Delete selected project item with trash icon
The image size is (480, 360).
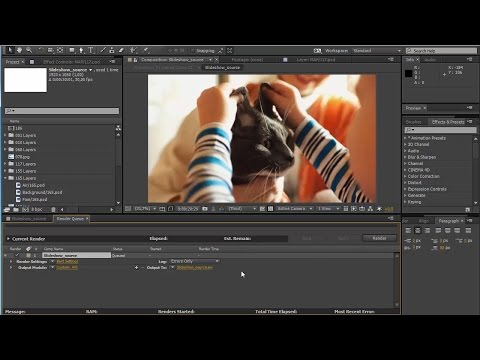53,209
